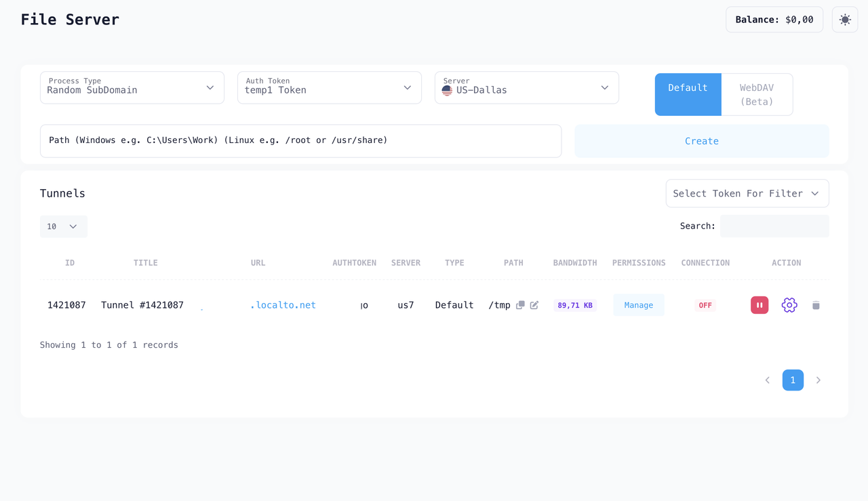This screenshot has width=868, height=501.
Task: Sort by BANDWIDTH column header
Action: coord(575,262)
